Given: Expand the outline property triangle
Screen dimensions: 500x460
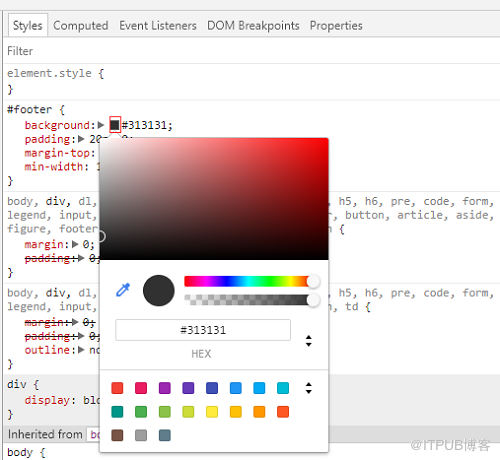Looking at the screenshot, I should click(81, 350).
